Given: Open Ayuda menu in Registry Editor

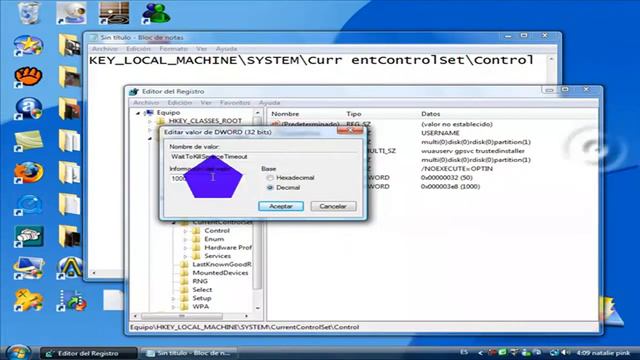Looking at the screenshot, I should (x=269, y=103).
